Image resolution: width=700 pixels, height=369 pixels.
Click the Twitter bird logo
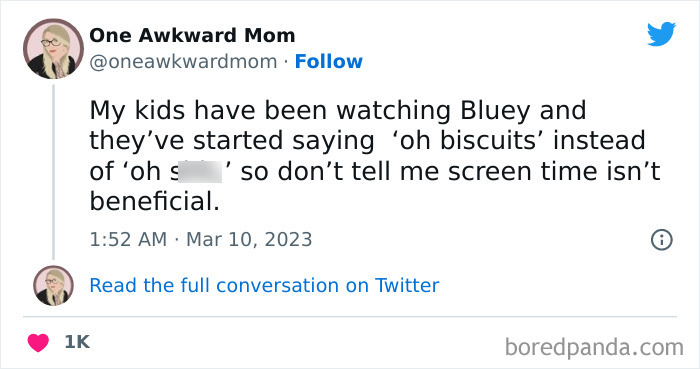tap(661, 34)
